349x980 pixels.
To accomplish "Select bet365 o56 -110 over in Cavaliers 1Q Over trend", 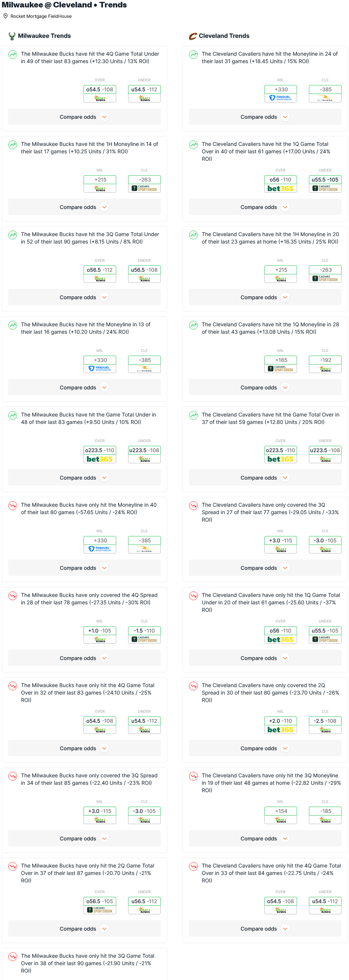I will pos(280,184).
